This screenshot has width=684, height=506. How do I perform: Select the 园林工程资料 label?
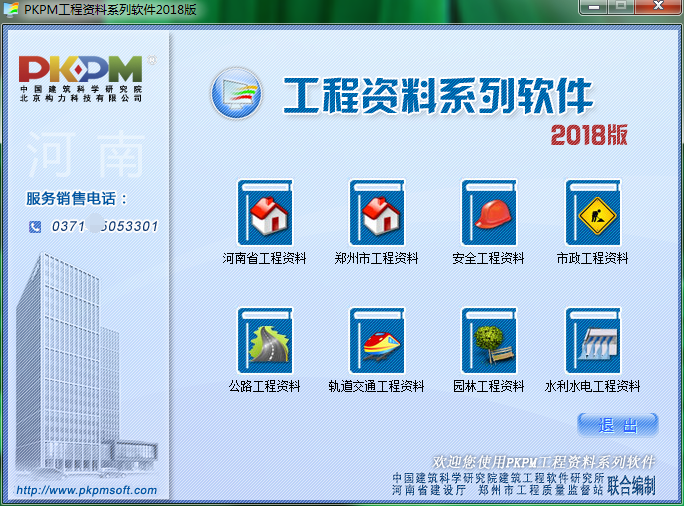pyautogui.click(x=489, y=386)
